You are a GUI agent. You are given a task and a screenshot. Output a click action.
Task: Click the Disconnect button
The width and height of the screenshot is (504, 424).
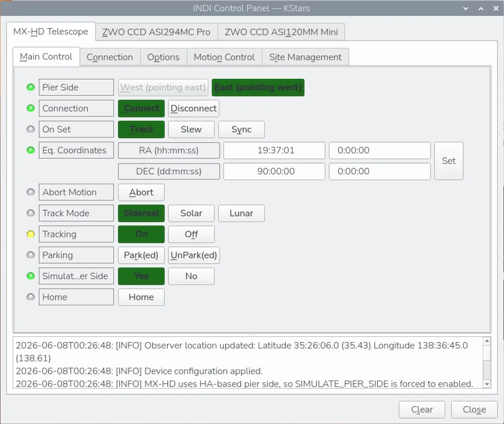[x=194, y=108]
